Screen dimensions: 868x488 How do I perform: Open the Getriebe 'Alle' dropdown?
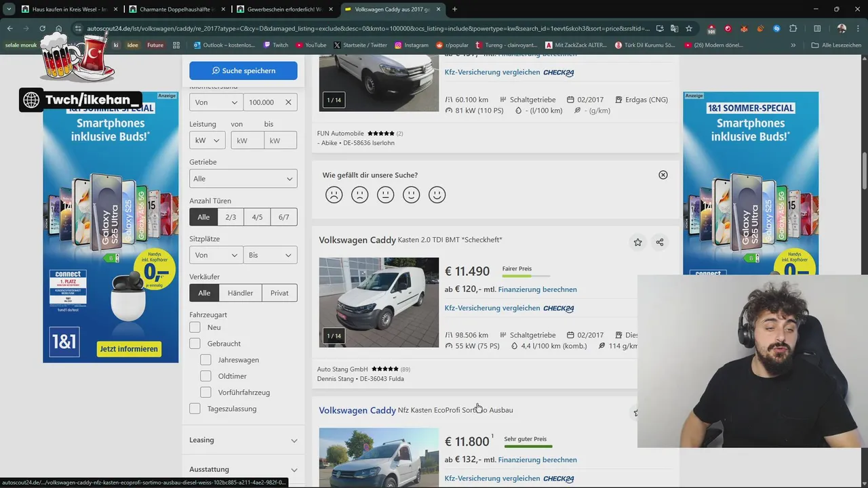pyautogui.click(x=243, y=179)
